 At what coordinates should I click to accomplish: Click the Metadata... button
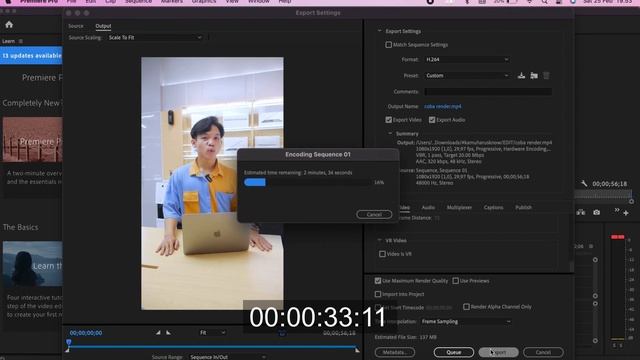pyautogui.click(x=395, y=352)
